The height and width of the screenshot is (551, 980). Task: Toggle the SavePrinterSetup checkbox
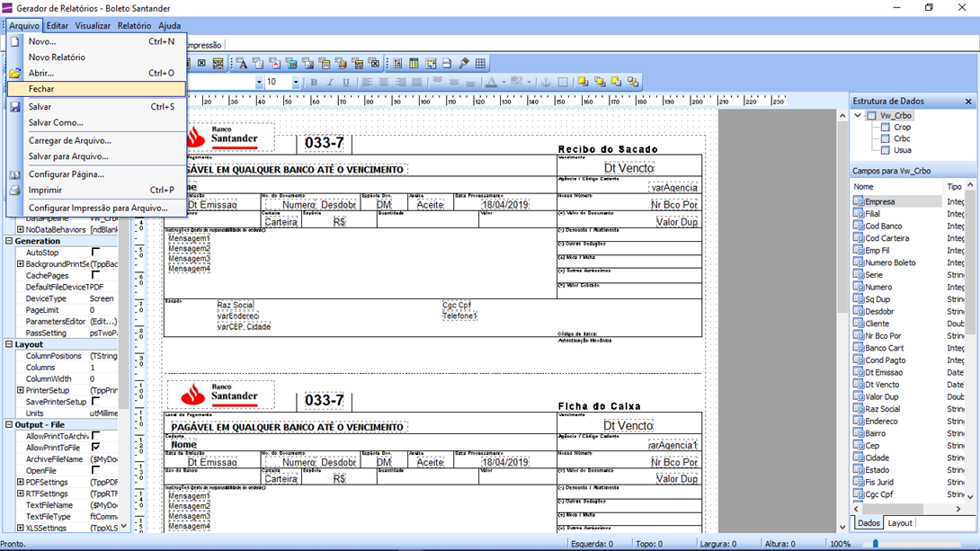pos(95,402)
